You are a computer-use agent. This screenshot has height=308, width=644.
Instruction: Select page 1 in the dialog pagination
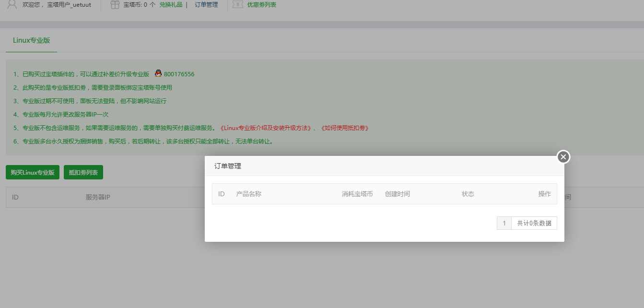point(504,223)
